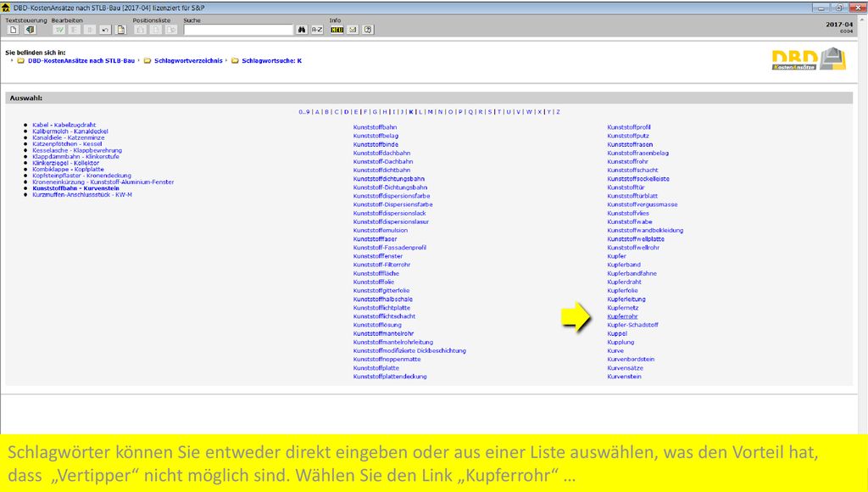Choose the Kunststofffenster keyword link
This screenshot has height=492, width=868.
(378, 256)
